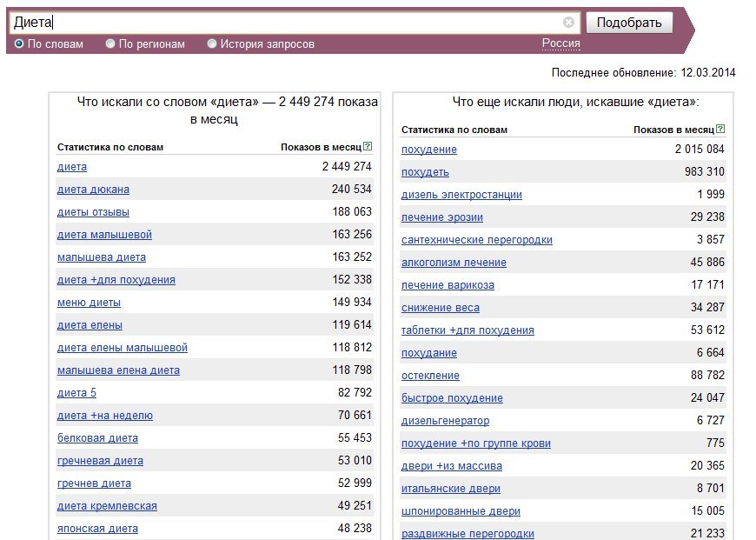Open the 'быстрое похудение' link
Viewport: 756px width, 540px height.
pyautogui.click(x=452, y=398)
